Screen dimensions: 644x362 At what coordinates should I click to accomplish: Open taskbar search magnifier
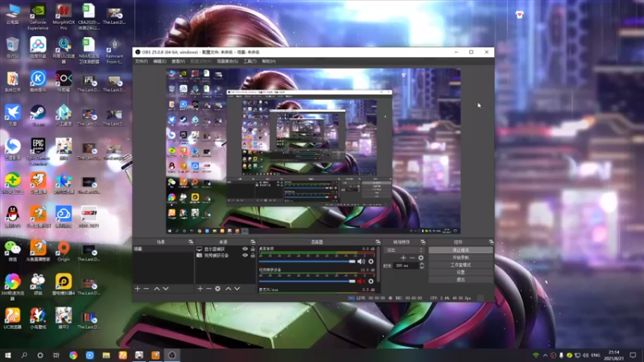tap(24, 355)
